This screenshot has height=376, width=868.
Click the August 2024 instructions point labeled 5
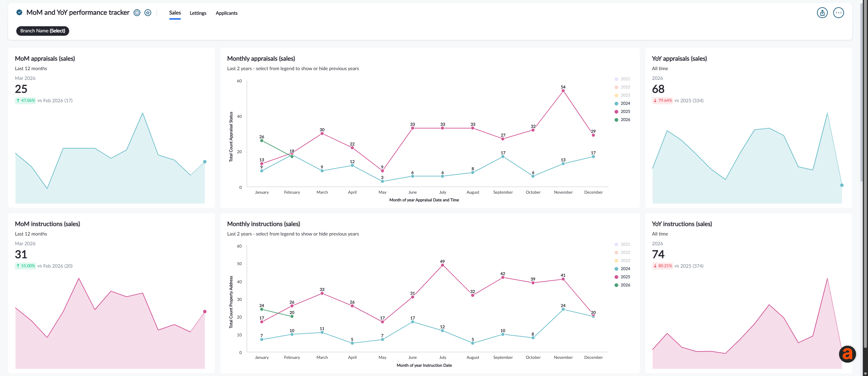coord(473,343)
